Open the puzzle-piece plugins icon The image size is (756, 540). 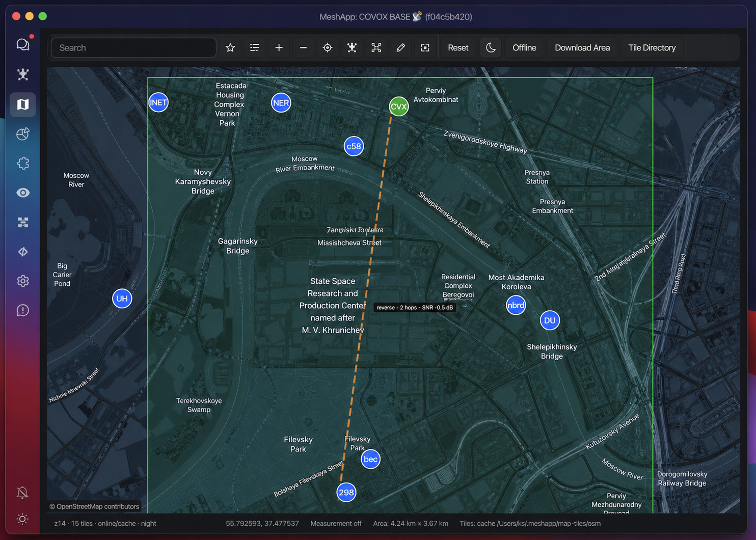tap(23, 164)
